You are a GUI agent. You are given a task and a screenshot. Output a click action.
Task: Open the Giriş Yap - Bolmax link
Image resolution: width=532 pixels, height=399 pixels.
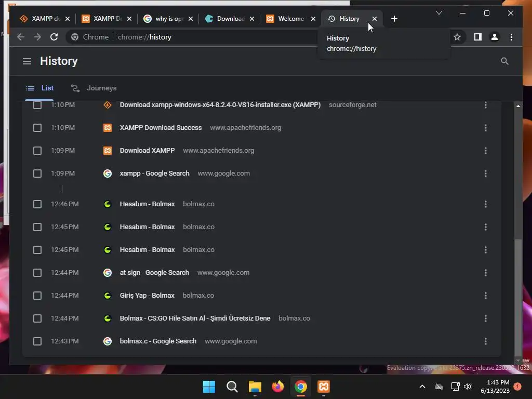tap(147, 296)
